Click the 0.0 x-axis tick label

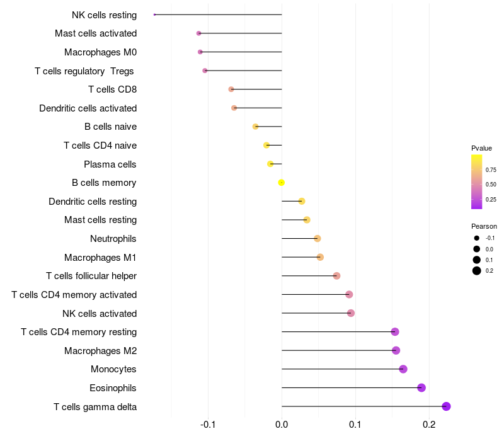[x=282, y=425]
